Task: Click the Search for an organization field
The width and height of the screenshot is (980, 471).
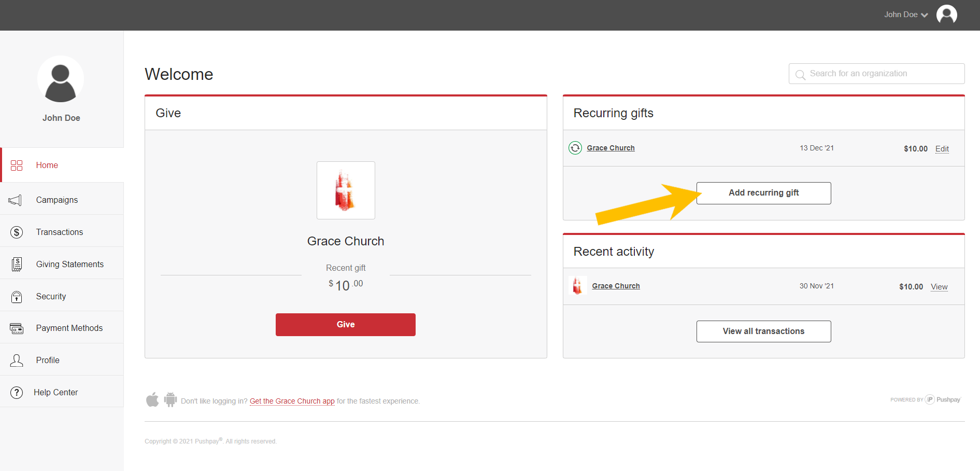Action: click(876, 74)
